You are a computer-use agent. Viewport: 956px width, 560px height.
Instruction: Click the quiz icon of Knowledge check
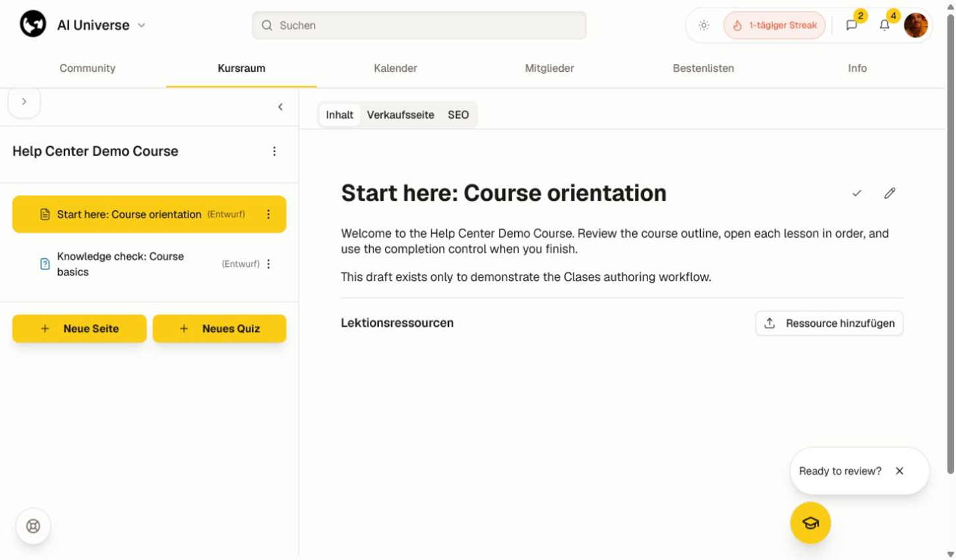(x=45, y=264)
